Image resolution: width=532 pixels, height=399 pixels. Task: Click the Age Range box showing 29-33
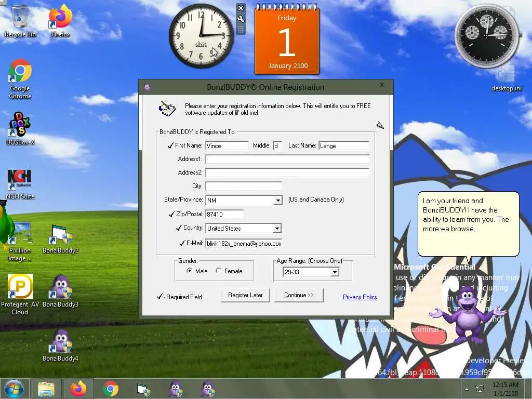(307, 272)
